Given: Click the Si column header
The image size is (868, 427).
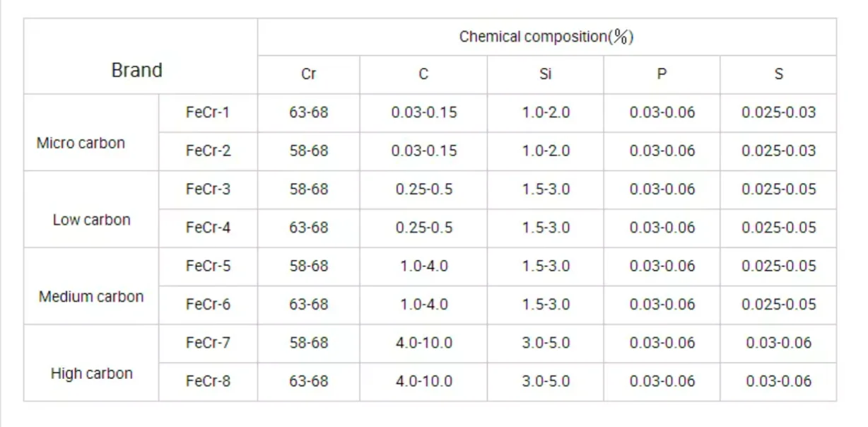Looking at the screenshot, I should pyautogui.click(x=545, y=74).
